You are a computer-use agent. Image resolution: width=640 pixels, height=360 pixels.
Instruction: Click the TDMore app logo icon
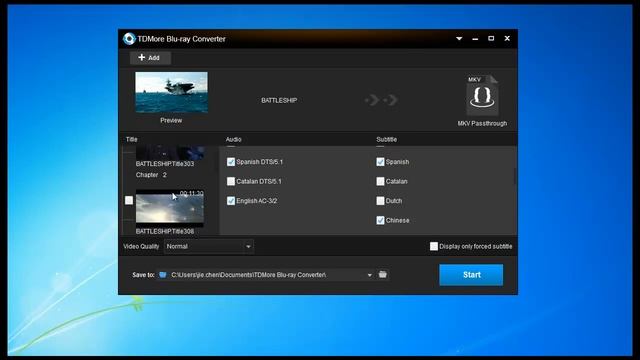(129, 39)
